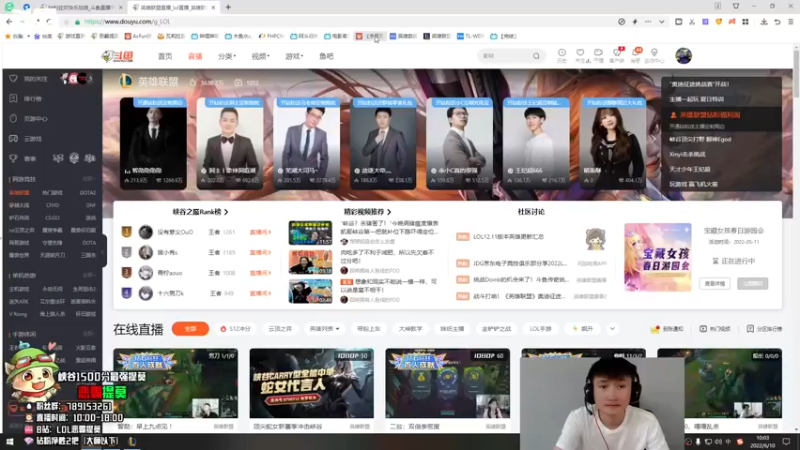Open LOL12.11 patch update discussion post
800x450 pixels.
(x=508, y=237)
